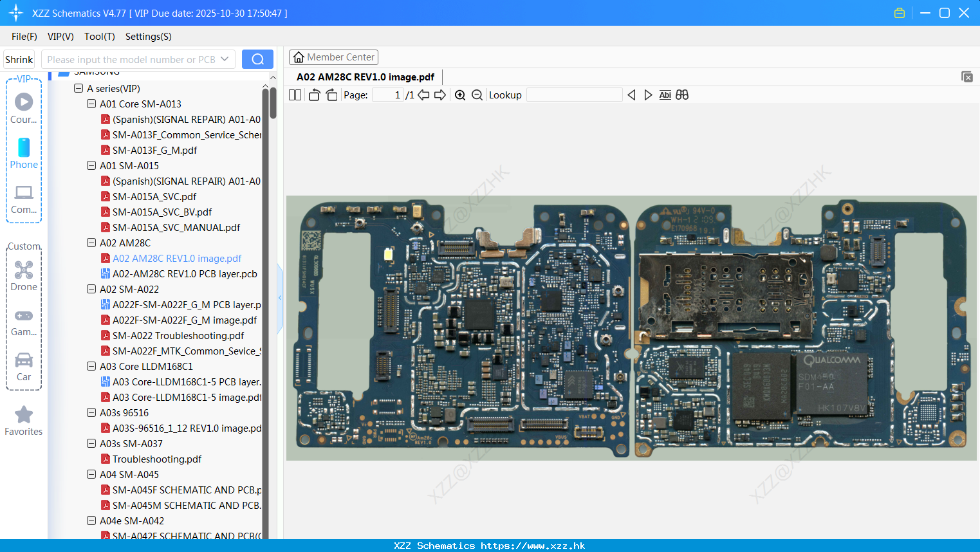The height and width of the screenshot is (552, 980).
Task: Open the Settings(S) menu
Action: (149, 37)
